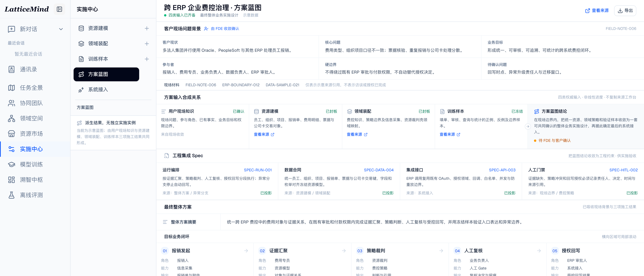Open 资源市场 store icon
The height and width of the screenshot is (276, 644).
11,134
